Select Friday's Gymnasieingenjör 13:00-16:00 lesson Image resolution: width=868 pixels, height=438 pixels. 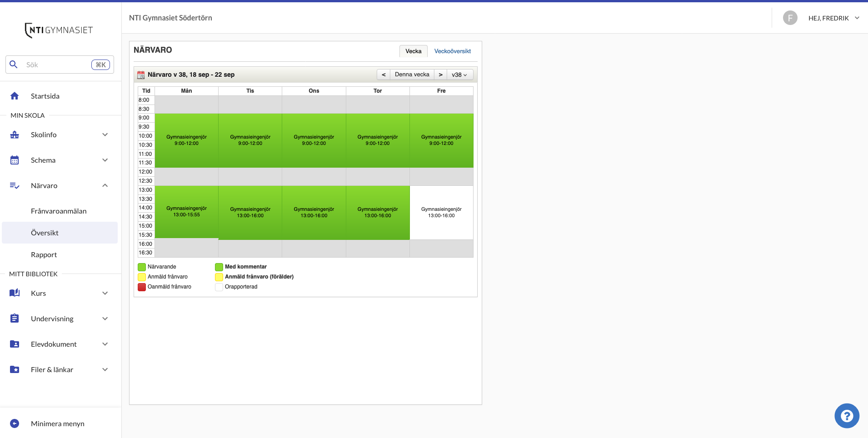(x=441, y=213)
